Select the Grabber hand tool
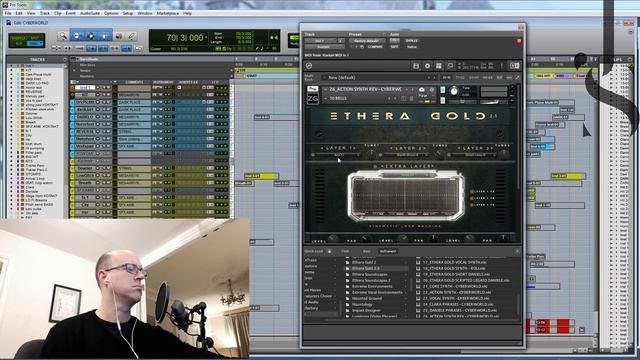The height and width of the screenshot is (360, 640). (x=104, y=36)
